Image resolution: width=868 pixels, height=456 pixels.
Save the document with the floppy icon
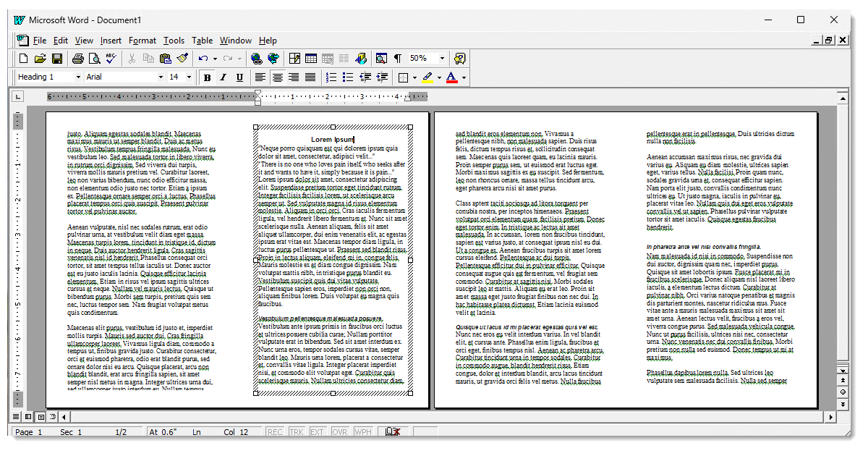pyautogui.click(x=56, y=59)
